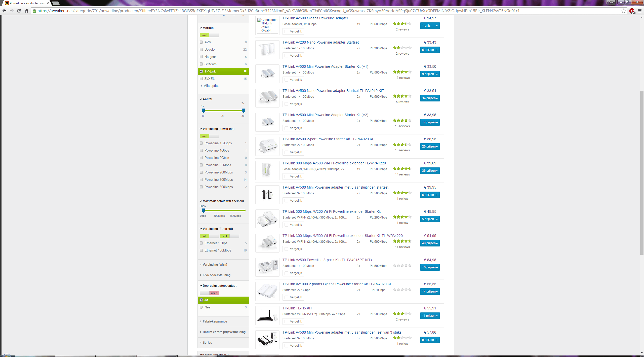Tick Vergelijk for AV600 Gigabit Powerline adapter
This screenshot has width=644, height=357.
click(286, 31)
